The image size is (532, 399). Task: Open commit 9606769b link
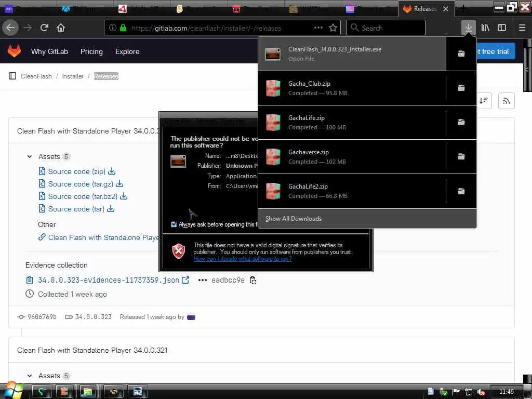point(42,316)
